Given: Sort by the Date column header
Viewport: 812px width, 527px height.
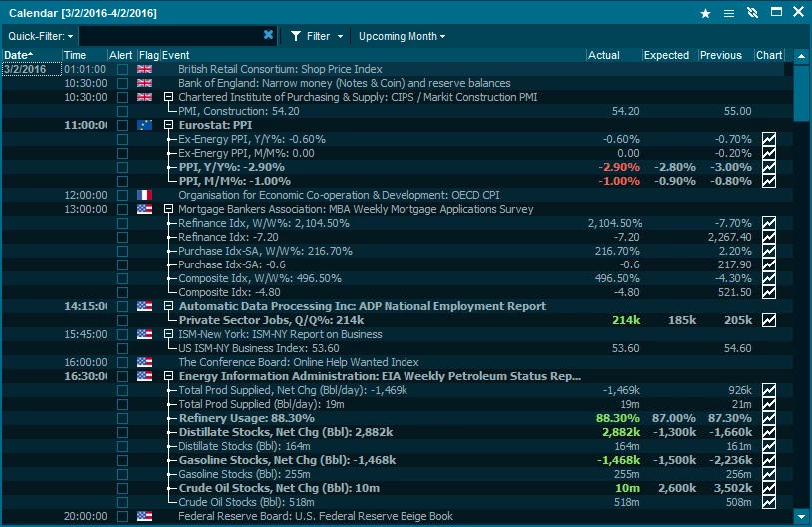Looking at the screenshot, I should tap(18, 54).
